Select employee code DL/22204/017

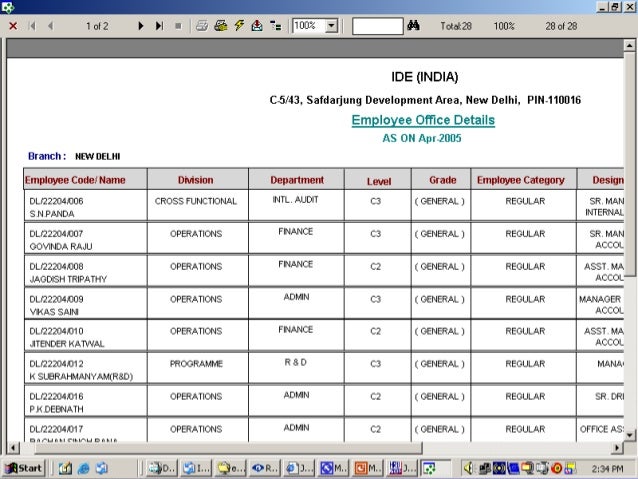(57, 429)
